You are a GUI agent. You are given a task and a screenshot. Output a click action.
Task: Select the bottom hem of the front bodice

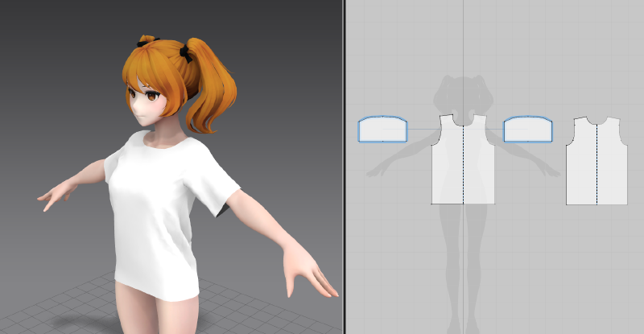(451, 204)
